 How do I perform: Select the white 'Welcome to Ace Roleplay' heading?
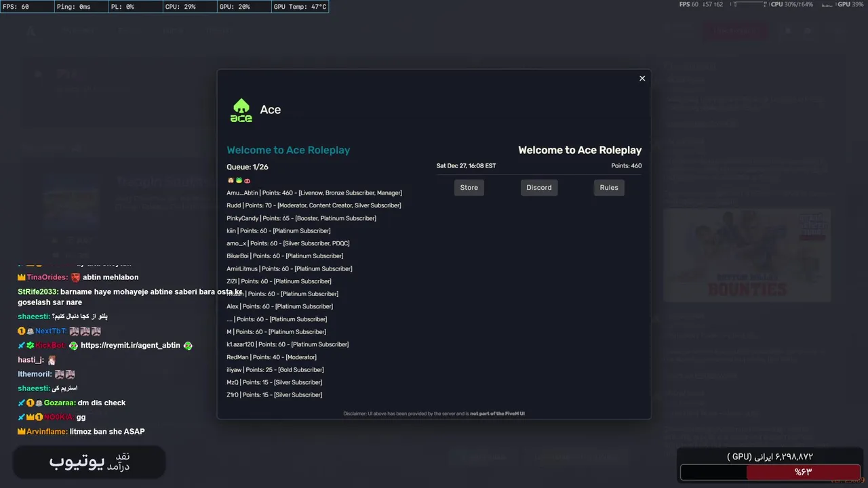pyautogui.click(x=580, y=150)
